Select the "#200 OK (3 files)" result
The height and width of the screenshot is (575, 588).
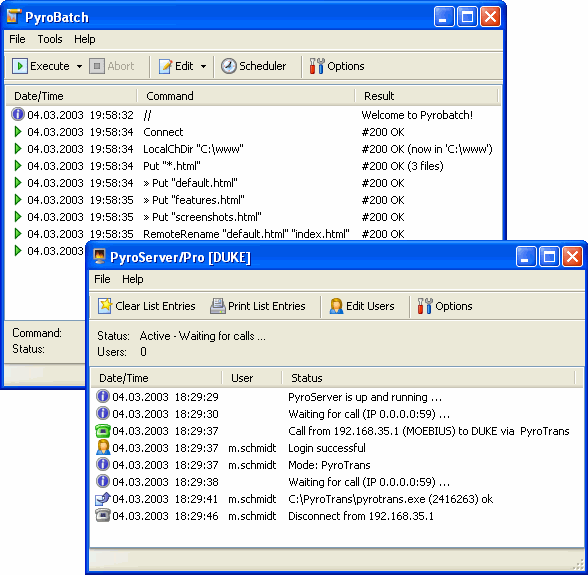pos(402,166)
